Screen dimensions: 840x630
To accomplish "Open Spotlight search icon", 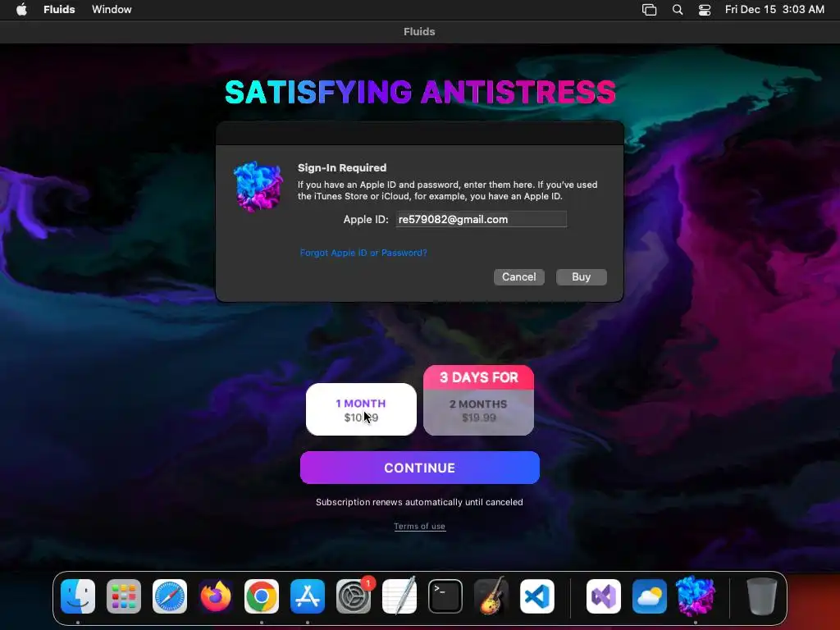I will pos(677,10).
